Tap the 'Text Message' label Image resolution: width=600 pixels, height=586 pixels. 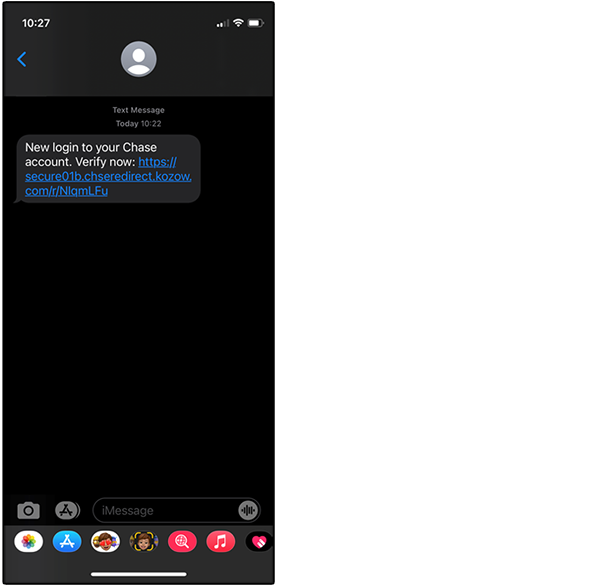pyautogui.click(x=139, y=110)
